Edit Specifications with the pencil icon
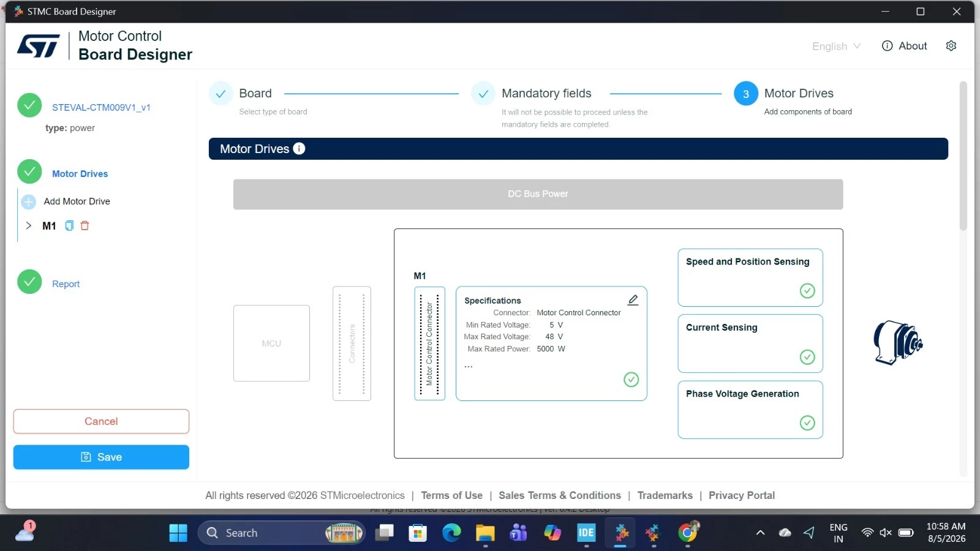This screenshot has height=551, width=980. pos(633,300)
